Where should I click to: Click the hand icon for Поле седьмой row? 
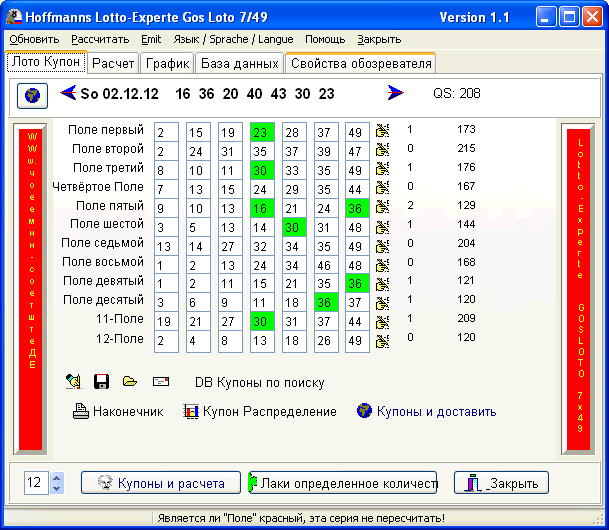point(382,245)
